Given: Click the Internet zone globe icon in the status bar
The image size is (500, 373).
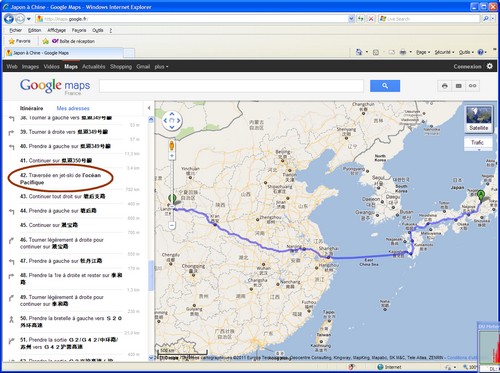Looking at the screenshot, I should point(380,367).
